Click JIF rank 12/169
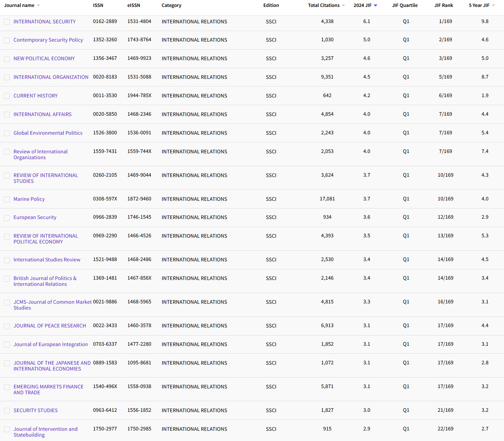This screenshot has height=441, width=504. tap(446, 217)
